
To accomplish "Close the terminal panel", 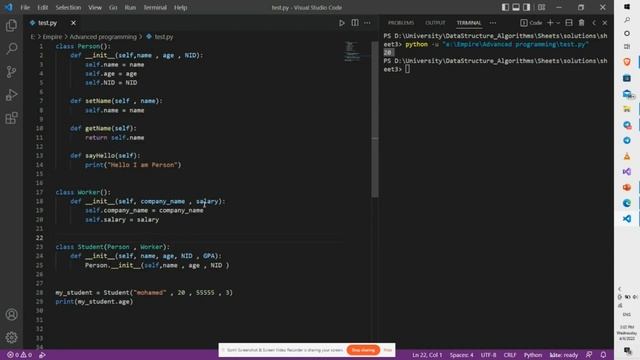I will pos(604,23).
